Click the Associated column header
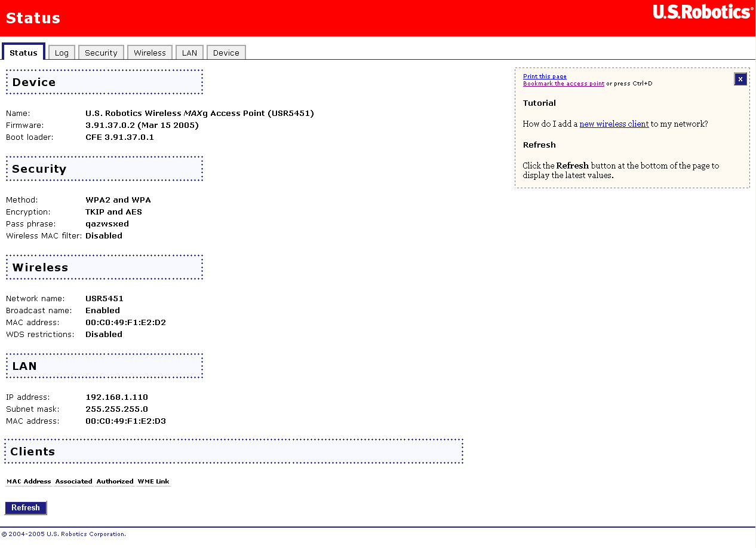Image resolution: width=756 pixels, height=548 pixels. (x=73, y=482)
